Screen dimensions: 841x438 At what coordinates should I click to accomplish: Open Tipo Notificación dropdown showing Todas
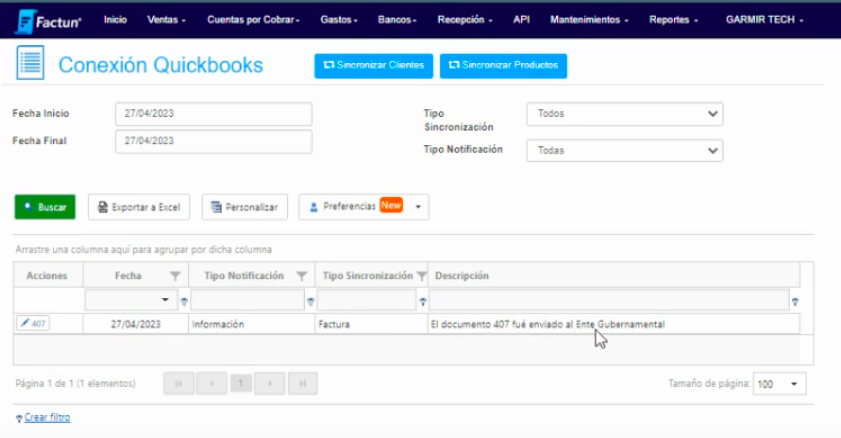click(625, 151)
